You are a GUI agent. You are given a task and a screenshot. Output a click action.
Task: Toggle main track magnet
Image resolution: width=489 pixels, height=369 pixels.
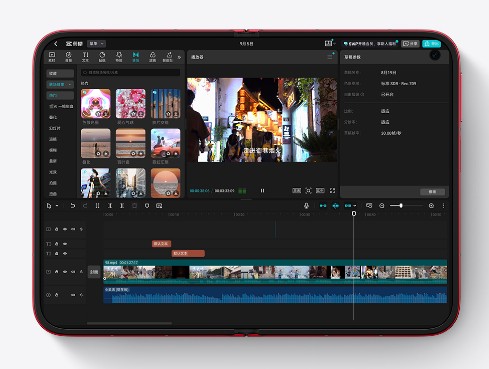coord(323,206)
